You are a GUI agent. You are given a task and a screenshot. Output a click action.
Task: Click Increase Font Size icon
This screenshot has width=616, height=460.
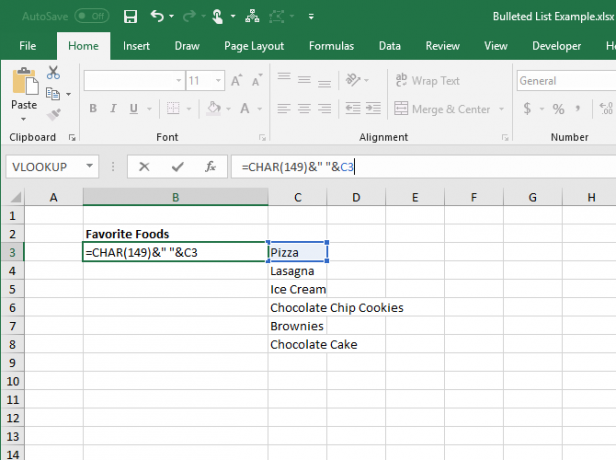(236, 81)
